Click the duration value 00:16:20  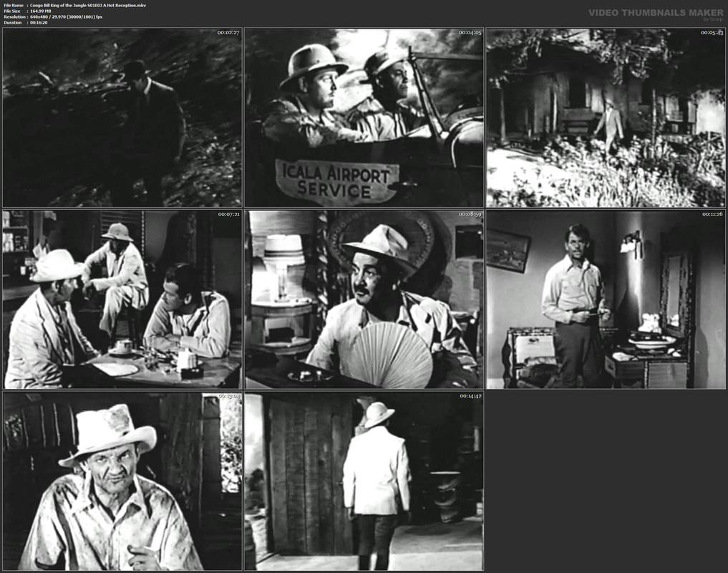coord(39,22)
